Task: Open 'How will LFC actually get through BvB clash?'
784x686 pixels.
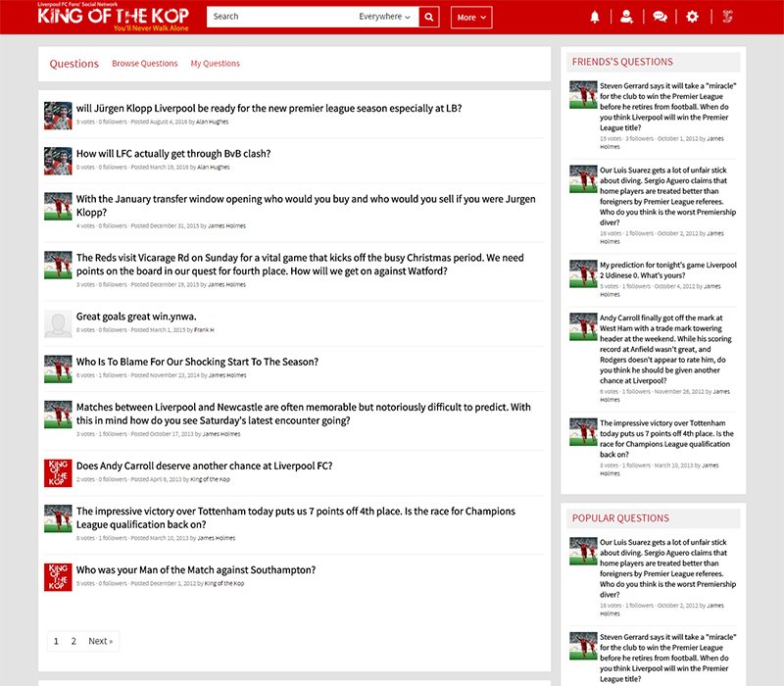Action: click(x=173, y=154)
